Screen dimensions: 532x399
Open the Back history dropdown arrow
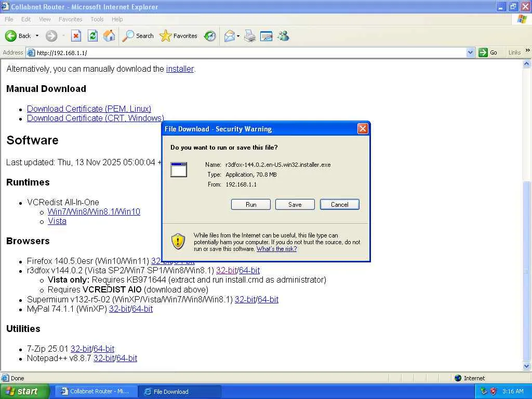pyautogui.click(x=37, y=36)
